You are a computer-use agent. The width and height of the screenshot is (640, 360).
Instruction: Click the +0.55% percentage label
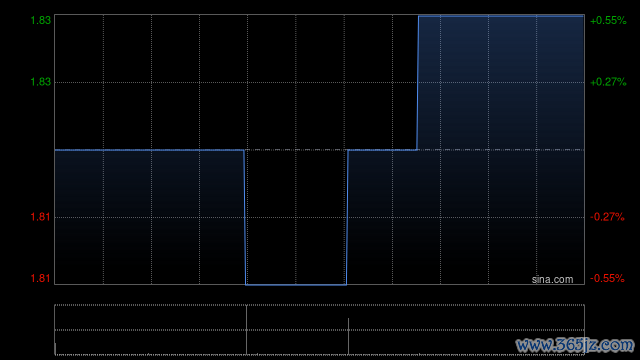tap(608, 20)
